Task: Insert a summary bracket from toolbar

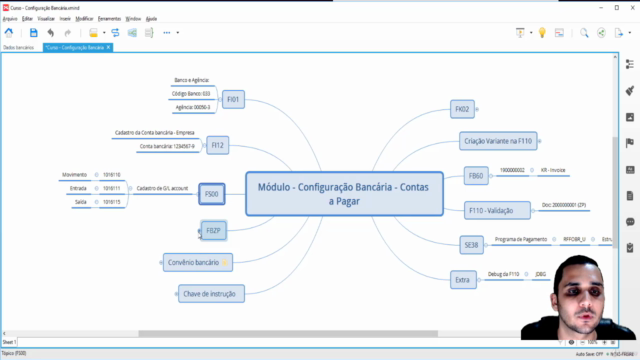Action: [149, 33]
